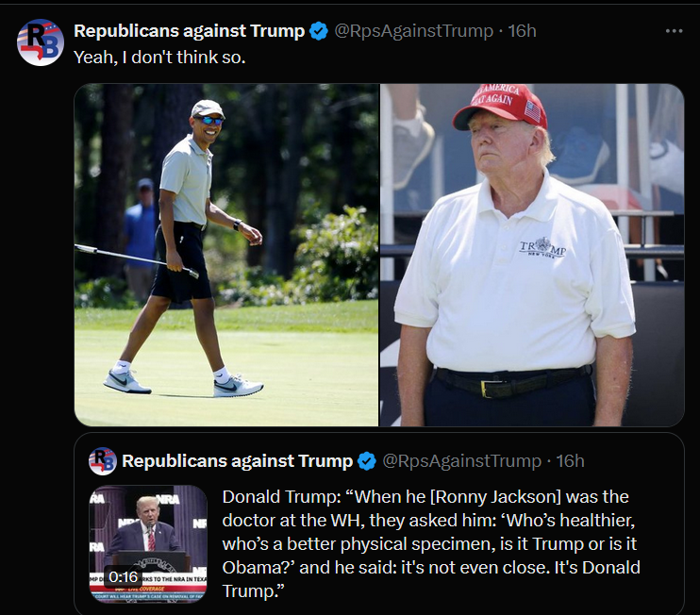
Task: Click the @RpsAgainstTrump handle in the quoted tweet
Action: (461, 461)
